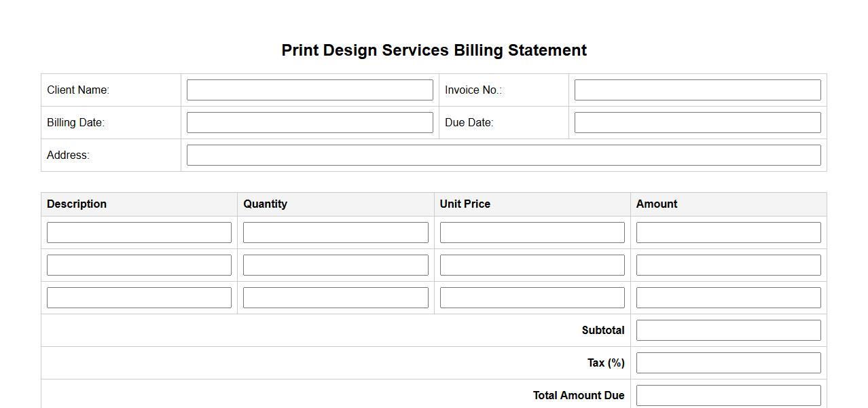Click first row Quantity field

tap(336, 233)
